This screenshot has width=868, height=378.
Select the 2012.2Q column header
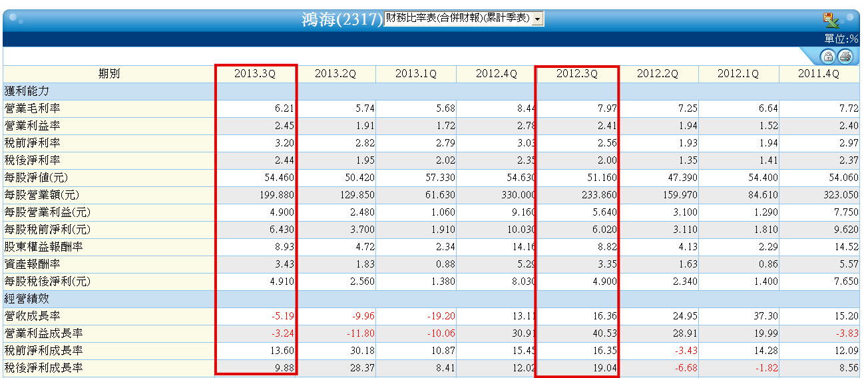(x=658, y=74)
